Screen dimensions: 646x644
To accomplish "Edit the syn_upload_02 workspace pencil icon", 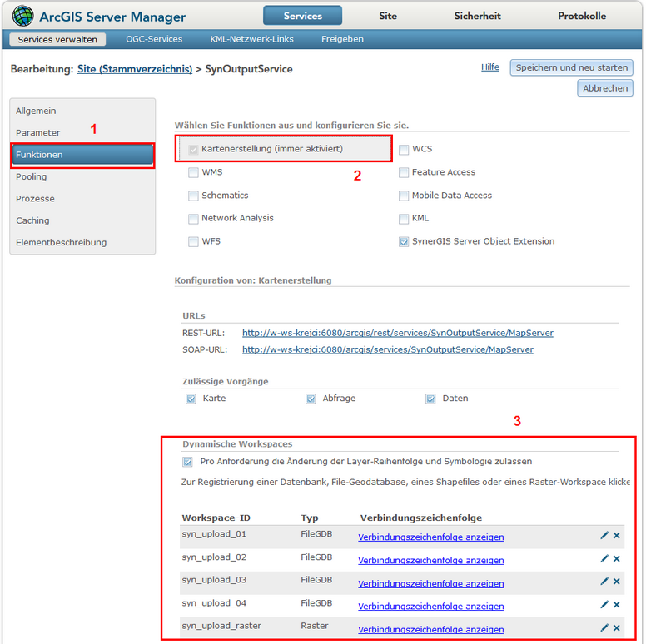I will 604,558.
